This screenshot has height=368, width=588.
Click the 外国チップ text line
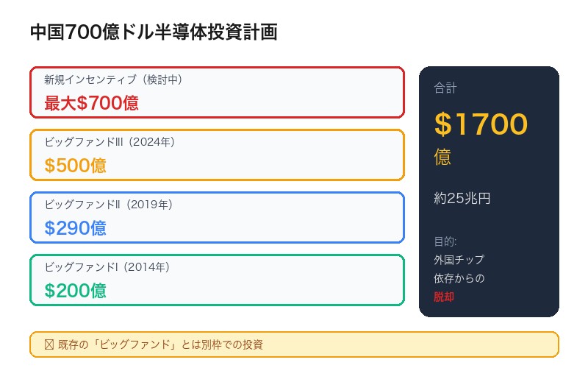point(459,260)
